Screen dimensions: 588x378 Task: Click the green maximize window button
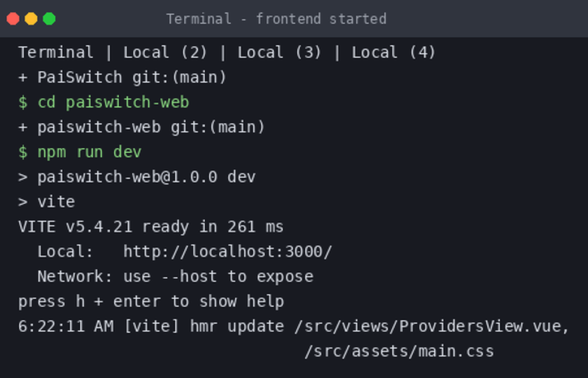pos(49,19)
